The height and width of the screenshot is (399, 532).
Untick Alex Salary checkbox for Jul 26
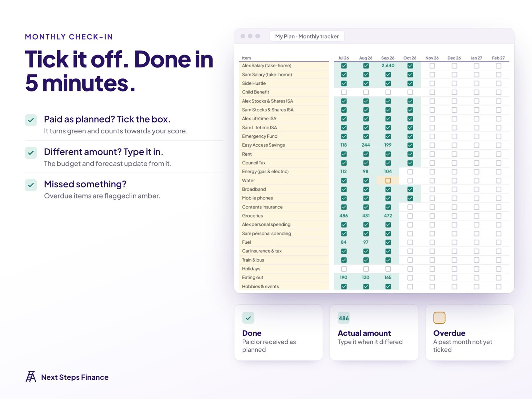(x=344, y=66)
